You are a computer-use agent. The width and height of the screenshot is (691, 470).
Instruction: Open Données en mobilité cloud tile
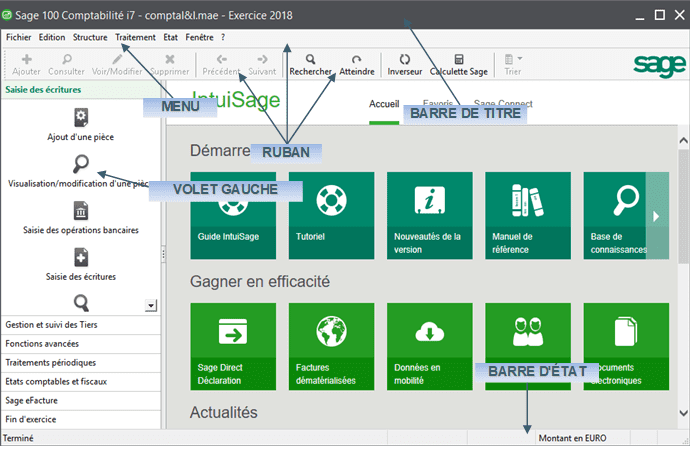tap(429, 344)
